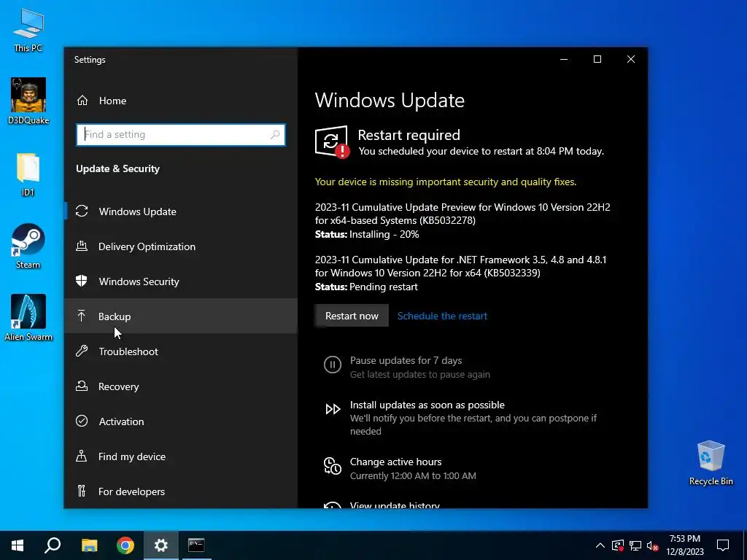Viewport: 747px width, 560px height.
Task: Open the Recycle Bin
Action: (x=711, y=463)
